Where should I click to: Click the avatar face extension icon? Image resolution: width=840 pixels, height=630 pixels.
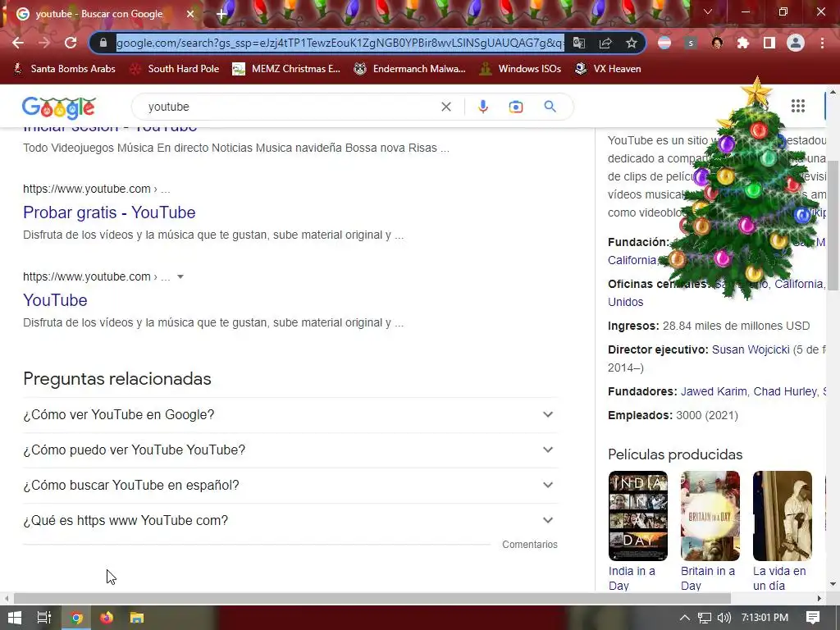coord(717,43)
